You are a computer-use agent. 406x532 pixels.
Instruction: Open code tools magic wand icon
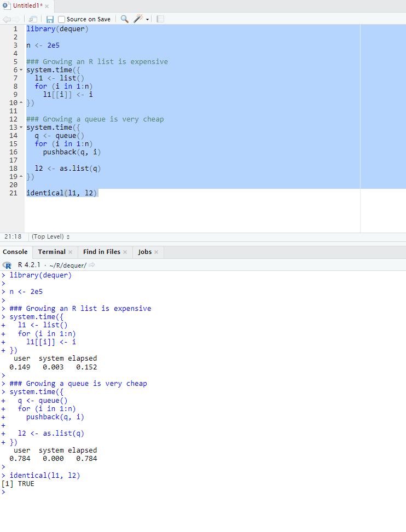pos(138,19)
